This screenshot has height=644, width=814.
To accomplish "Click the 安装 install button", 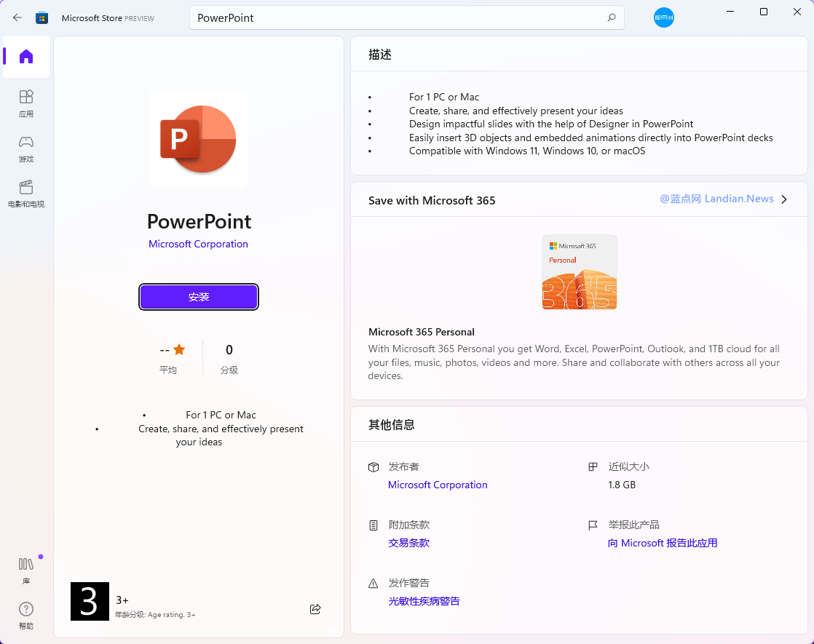I will tap(199, 297).
